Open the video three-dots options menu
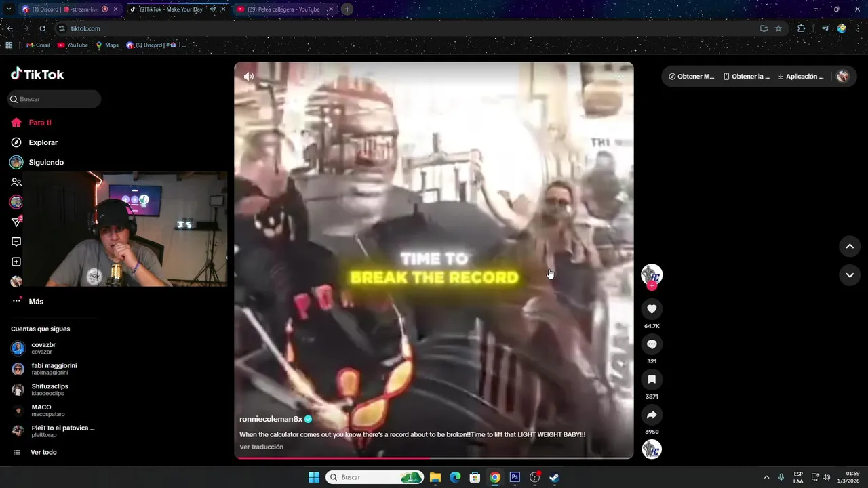This screenshot has width=868, height=488. click(x=618, y=77)
